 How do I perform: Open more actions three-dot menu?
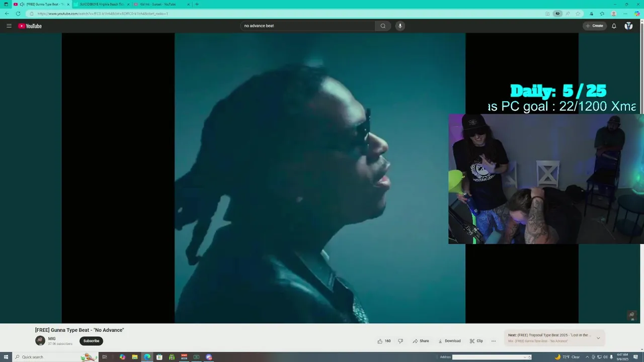point(493,341)
